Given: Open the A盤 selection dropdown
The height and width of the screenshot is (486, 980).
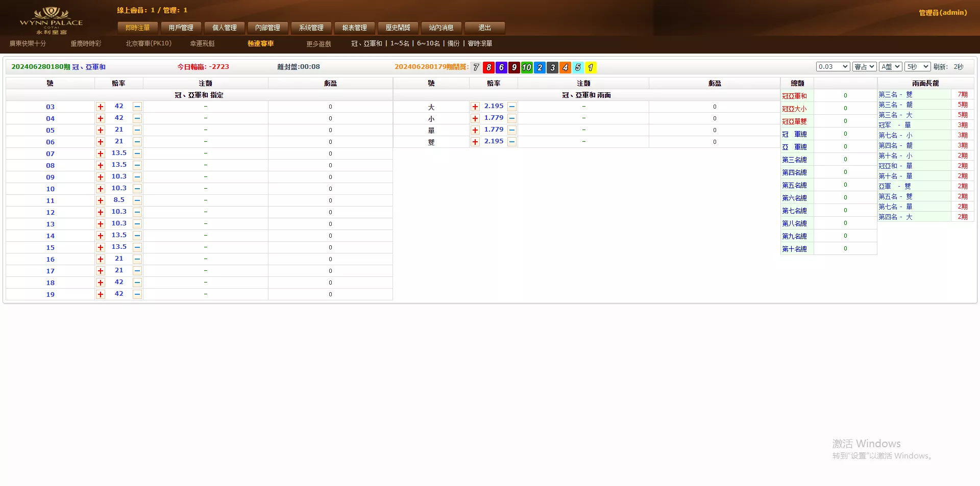Looking at the screenshot, I should coord(890,67).
